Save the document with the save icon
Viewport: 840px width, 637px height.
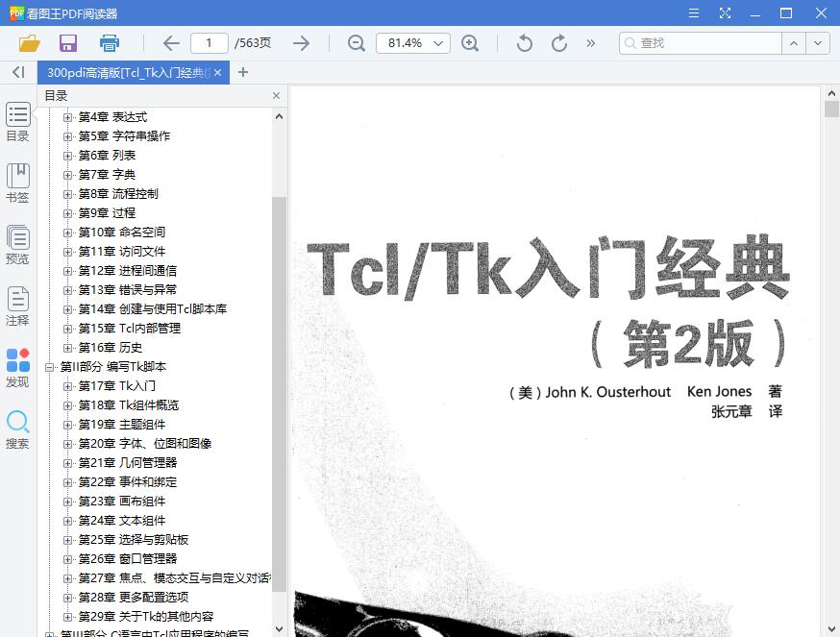pyautogui.click(x=67, y=43)
